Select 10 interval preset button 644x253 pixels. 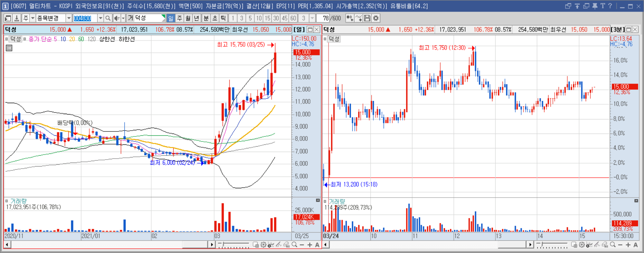coord(259,18)
